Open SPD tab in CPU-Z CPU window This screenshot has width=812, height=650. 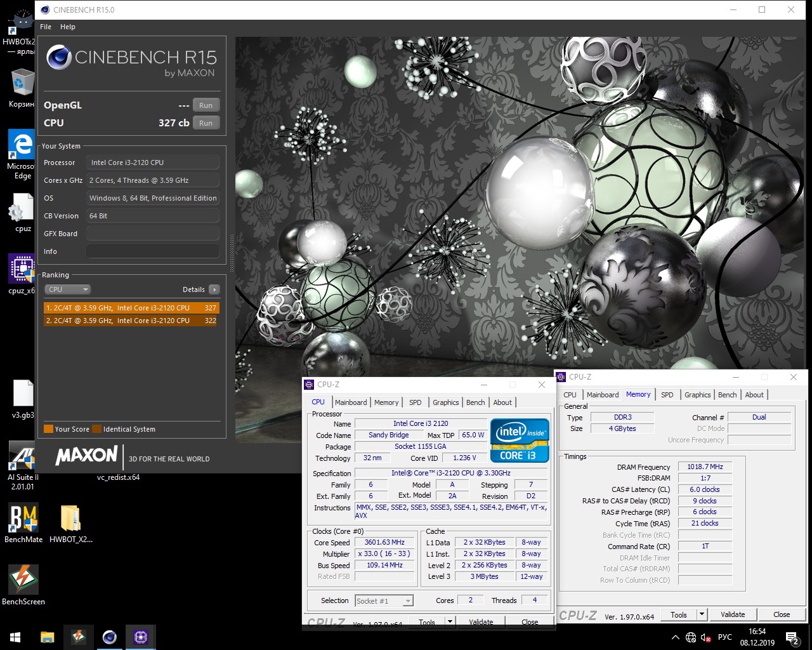416,402
